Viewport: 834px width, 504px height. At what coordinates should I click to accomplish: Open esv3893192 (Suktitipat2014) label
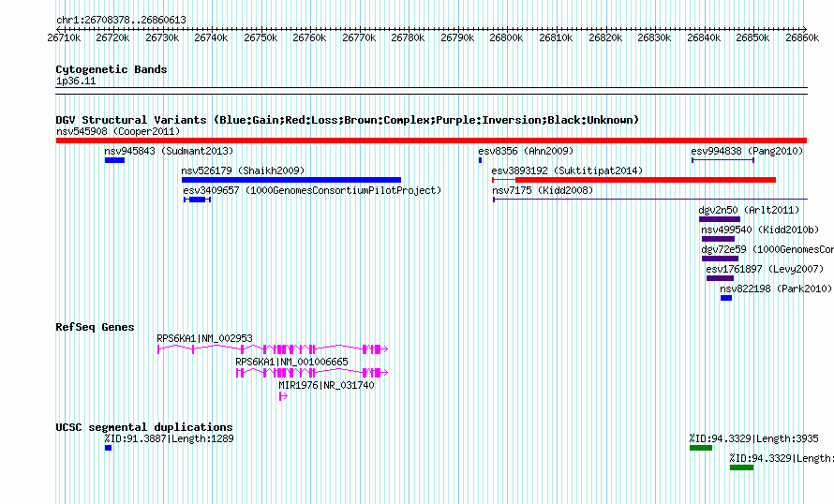567,170
